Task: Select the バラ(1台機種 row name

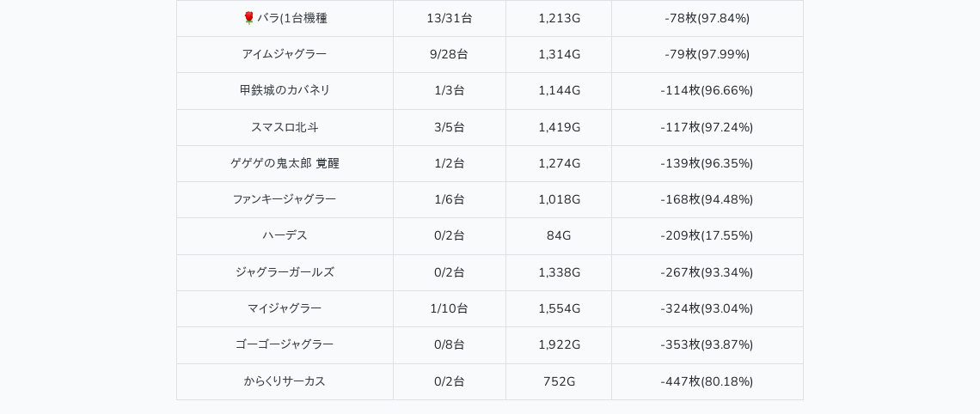Action: point(291,18)
